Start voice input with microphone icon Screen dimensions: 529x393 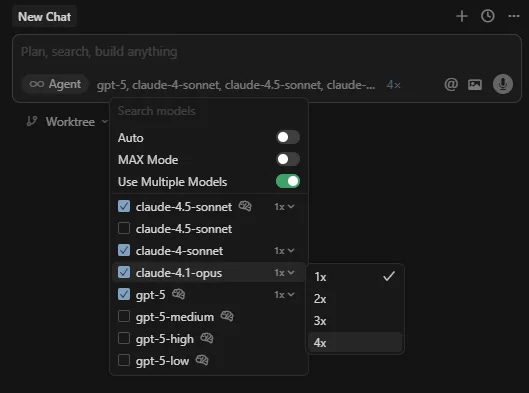503,84
